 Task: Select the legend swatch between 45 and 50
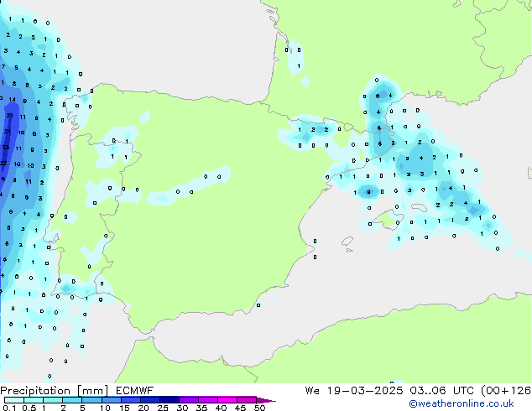pyautogui.click(x=247, y=400)
